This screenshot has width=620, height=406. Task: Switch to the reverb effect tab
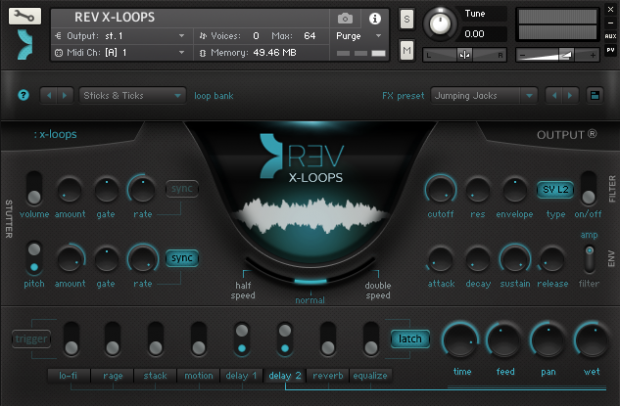pos(327,376)
